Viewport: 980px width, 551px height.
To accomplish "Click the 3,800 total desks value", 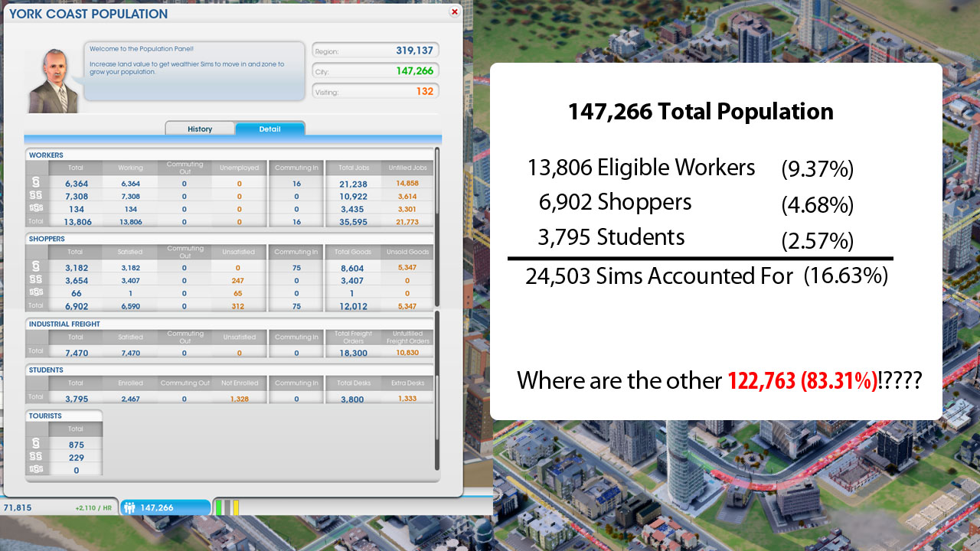I will [x=352, y=399].
